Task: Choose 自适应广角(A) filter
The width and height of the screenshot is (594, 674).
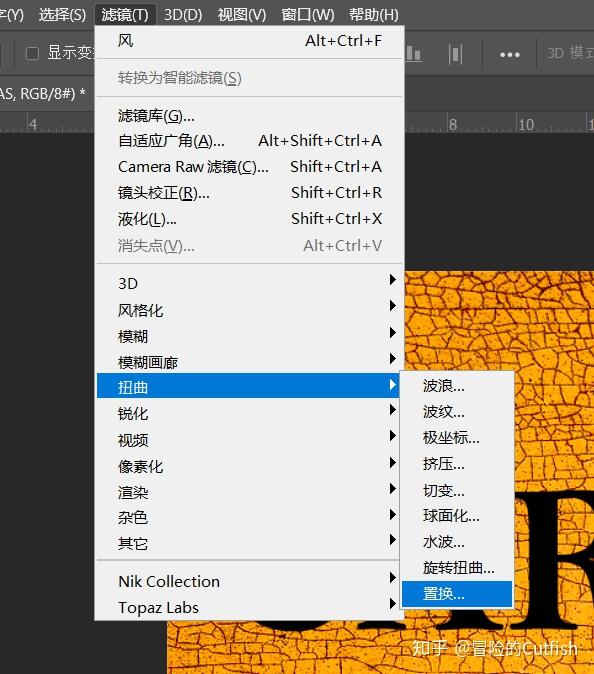Action: pyautogui.click(x=249, y=141)
